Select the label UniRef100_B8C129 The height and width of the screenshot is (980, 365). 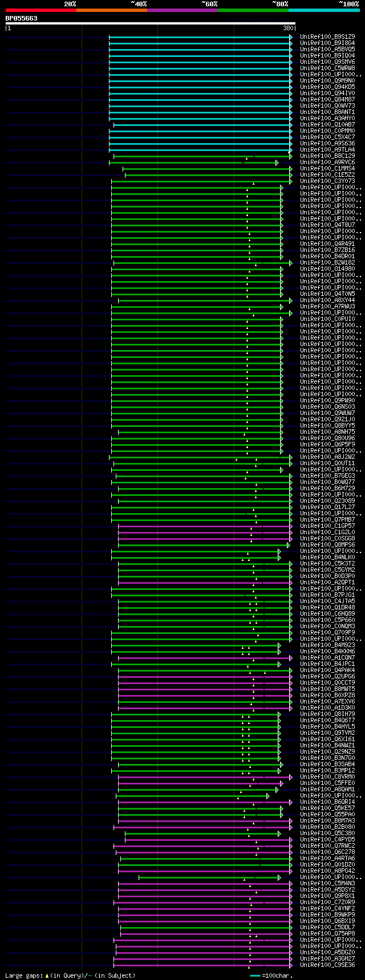point(327,156)
